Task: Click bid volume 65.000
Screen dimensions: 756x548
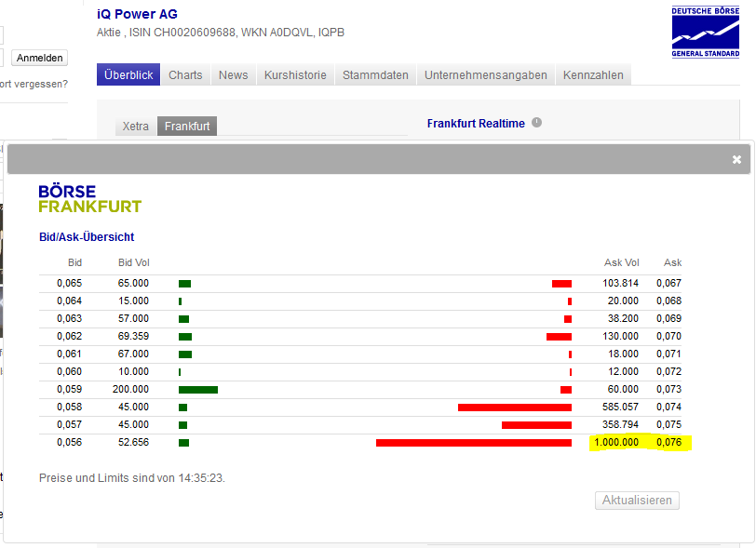Action: pyautogui.click(x=133, y=283)
